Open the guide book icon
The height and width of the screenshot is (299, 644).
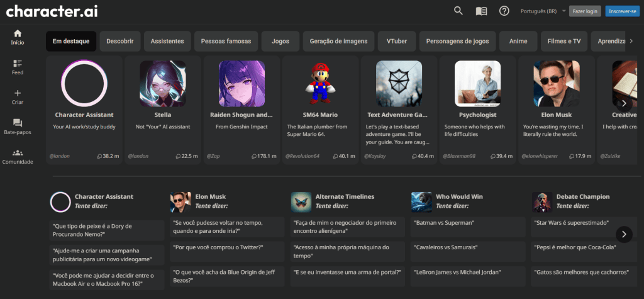481,11
